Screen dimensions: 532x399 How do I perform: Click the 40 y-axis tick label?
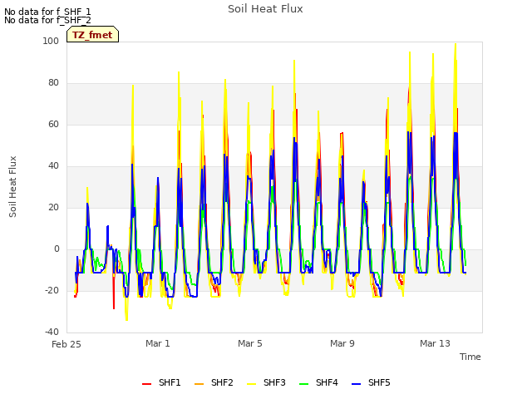click(x=53, y=166)
